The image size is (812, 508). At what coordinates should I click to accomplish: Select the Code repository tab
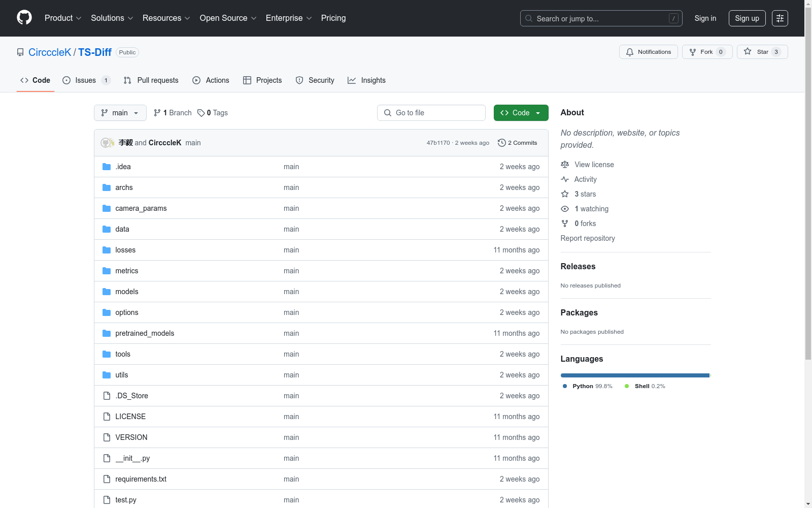click(36, 80)
